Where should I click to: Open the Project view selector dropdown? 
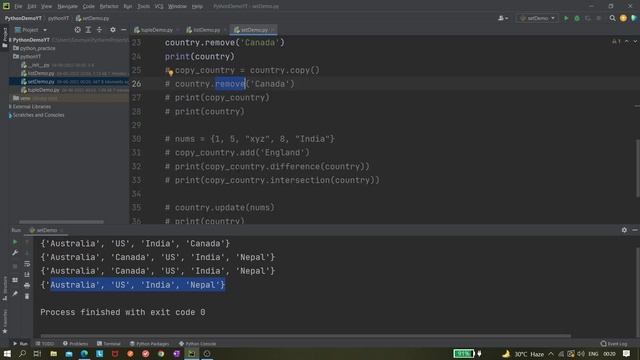click(31, 30)
